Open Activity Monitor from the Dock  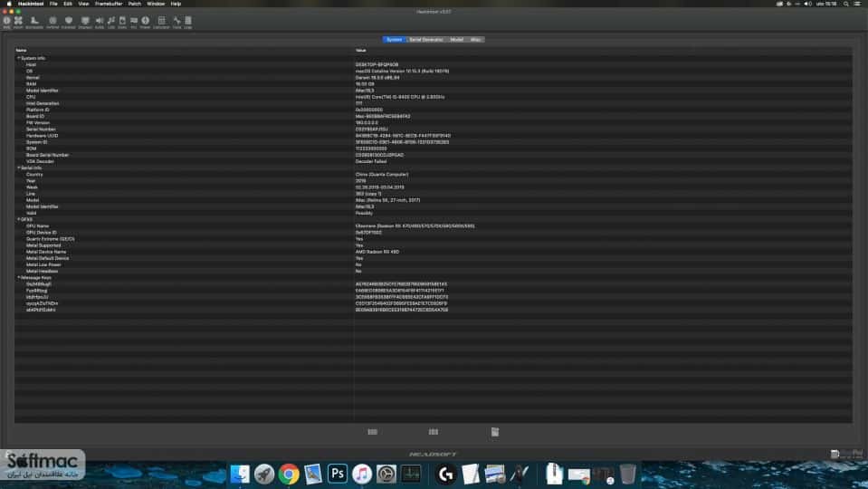pyautogui.click(x=411, y=474)
